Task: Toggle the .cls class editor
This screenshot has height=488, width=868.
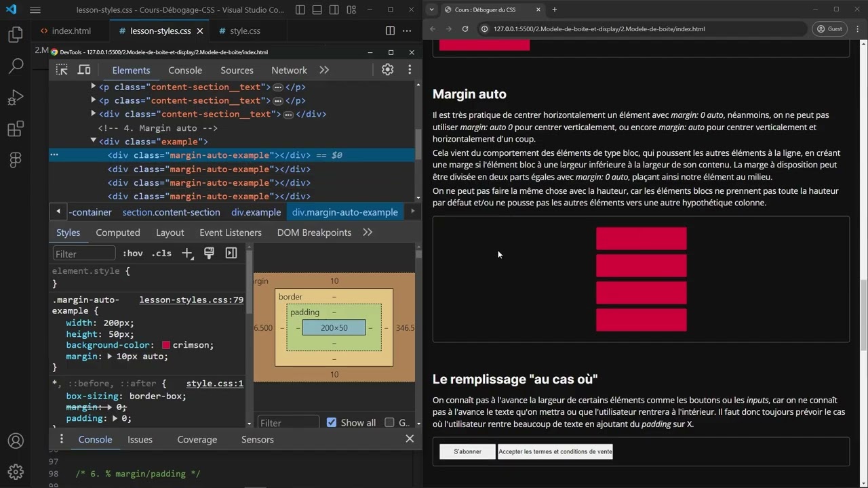Action: [x=161, y=253]
